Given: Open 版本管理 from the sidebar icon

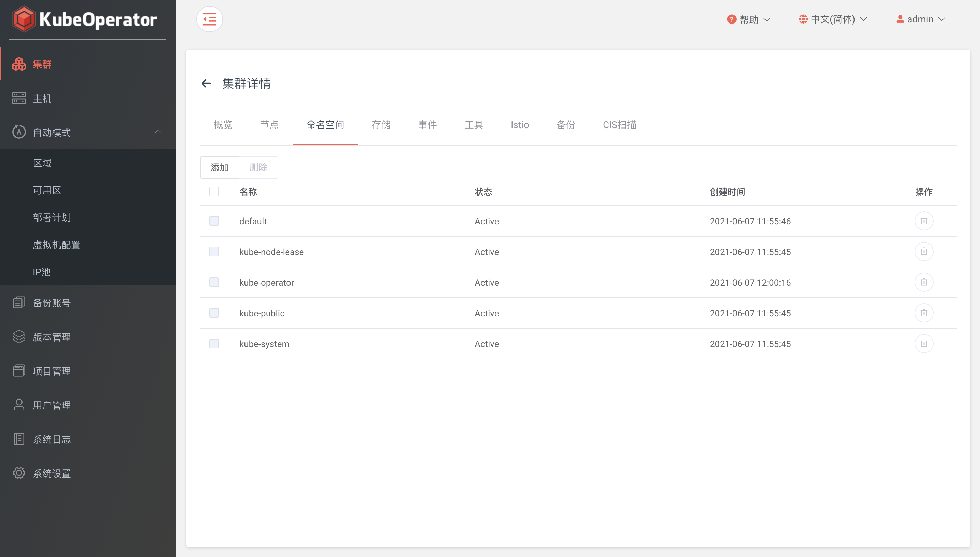Looking at the screenshot, I should click(19, 337).
